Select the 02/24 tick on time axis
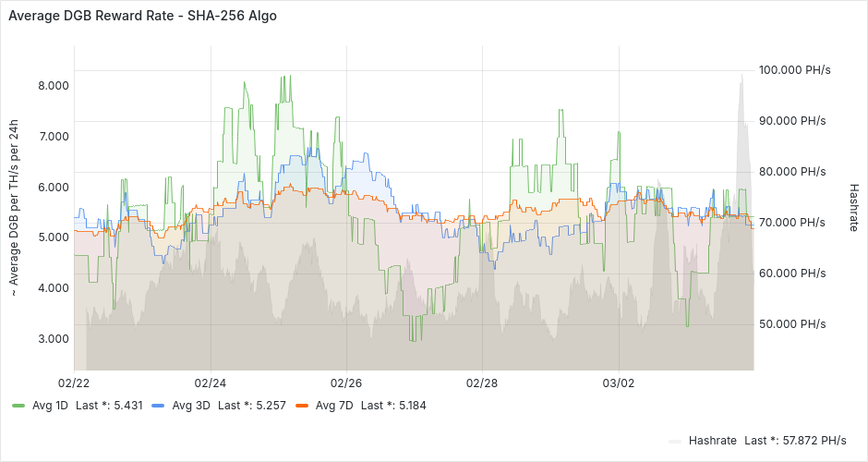The image size is (868, 462). (211, 383)
